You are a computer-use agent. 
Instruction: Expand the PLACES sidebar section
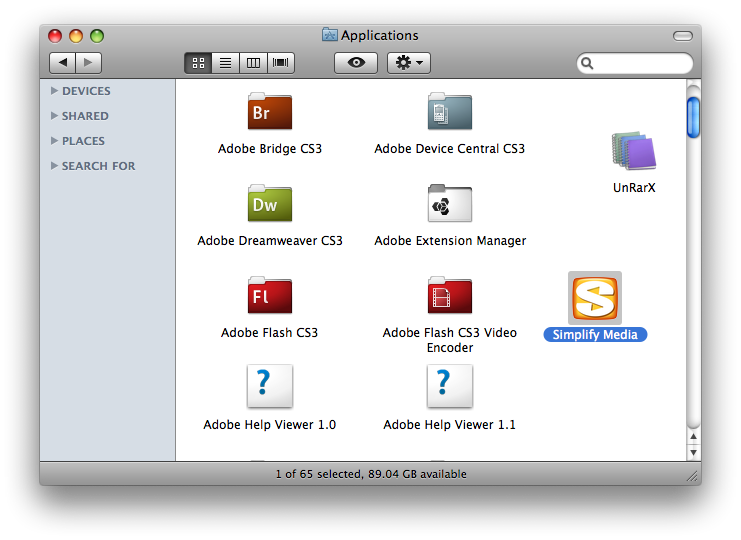point(54,141)
